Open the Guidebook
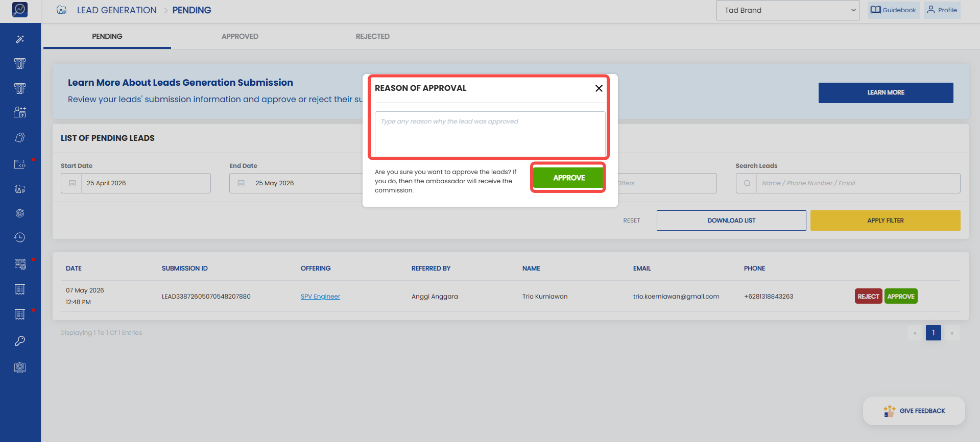Viewport: 980px width, 442px height. [893, 10]
